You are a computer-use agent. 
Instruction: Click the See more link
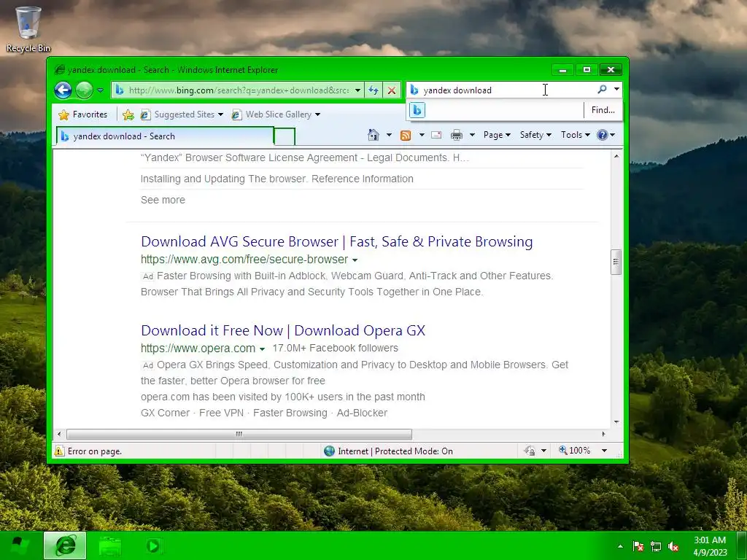(x=163, y=200)
